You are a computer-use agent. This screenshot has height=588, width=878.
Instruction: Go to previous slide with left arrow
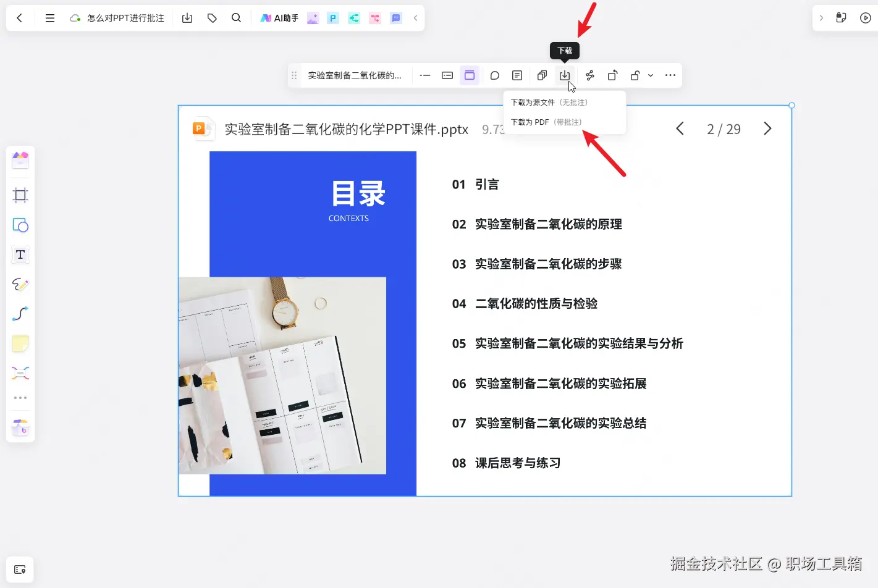680,128
